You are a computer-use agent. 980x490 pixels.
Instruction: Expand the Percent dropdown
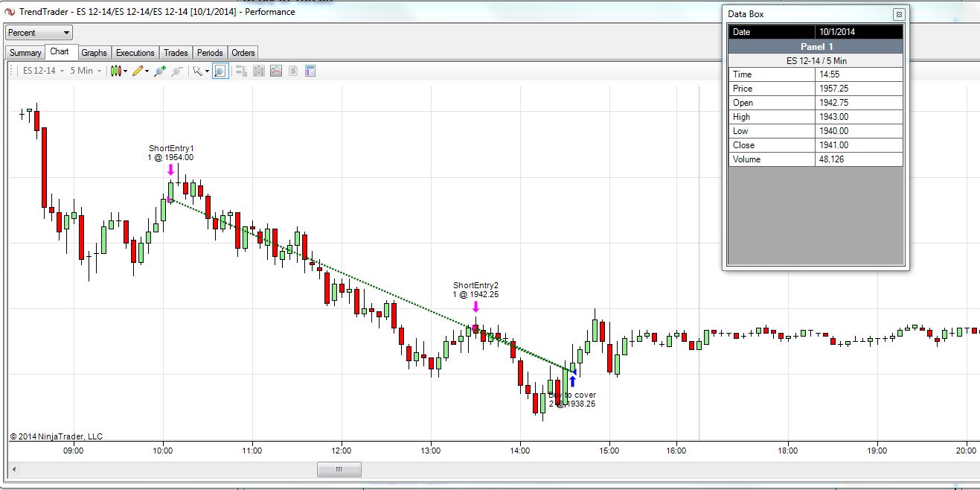coord(39,33)
